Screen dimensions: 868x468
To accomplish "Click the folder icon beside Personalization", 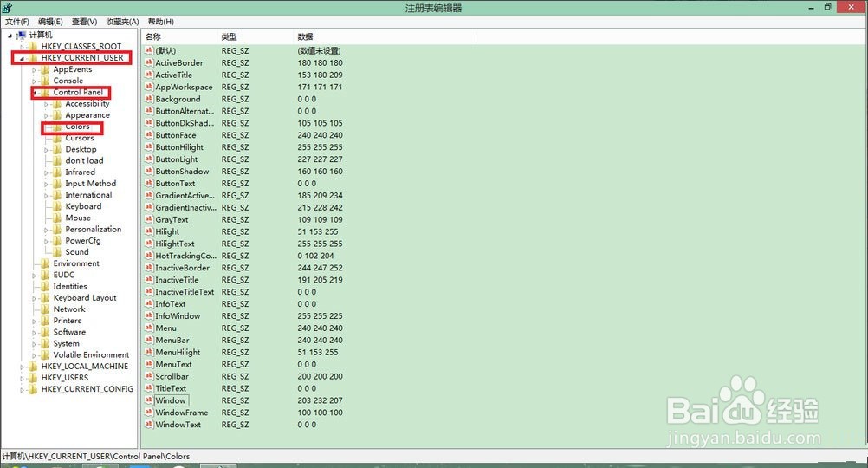I will [x=57, y=229].
